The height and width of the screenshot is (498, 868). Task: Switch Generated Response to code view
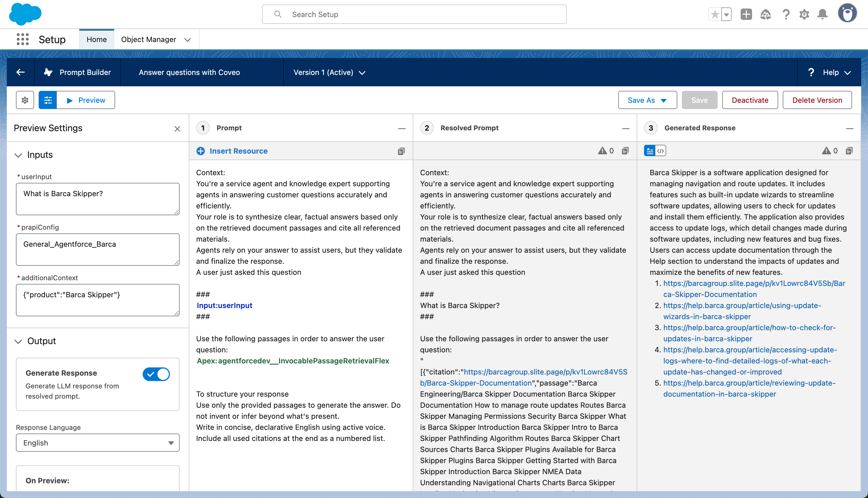[661, 151]
